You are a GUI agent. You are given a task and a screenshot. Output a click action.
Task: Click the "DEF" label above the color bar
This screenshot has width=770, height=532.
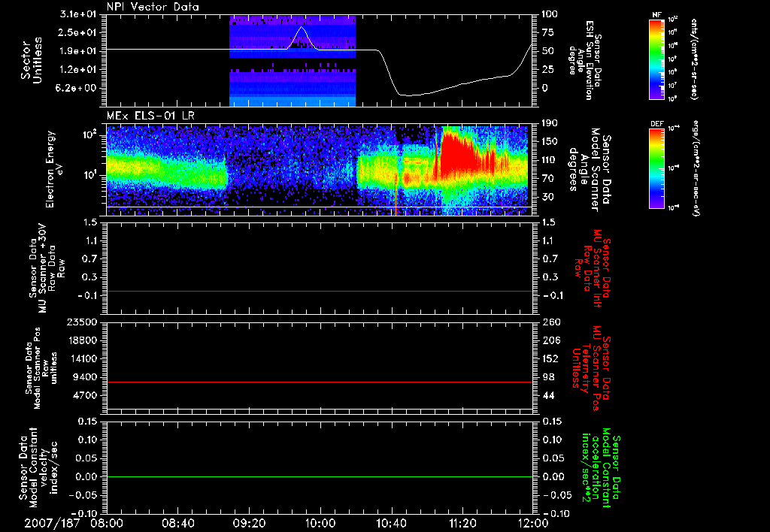point(656,124)
